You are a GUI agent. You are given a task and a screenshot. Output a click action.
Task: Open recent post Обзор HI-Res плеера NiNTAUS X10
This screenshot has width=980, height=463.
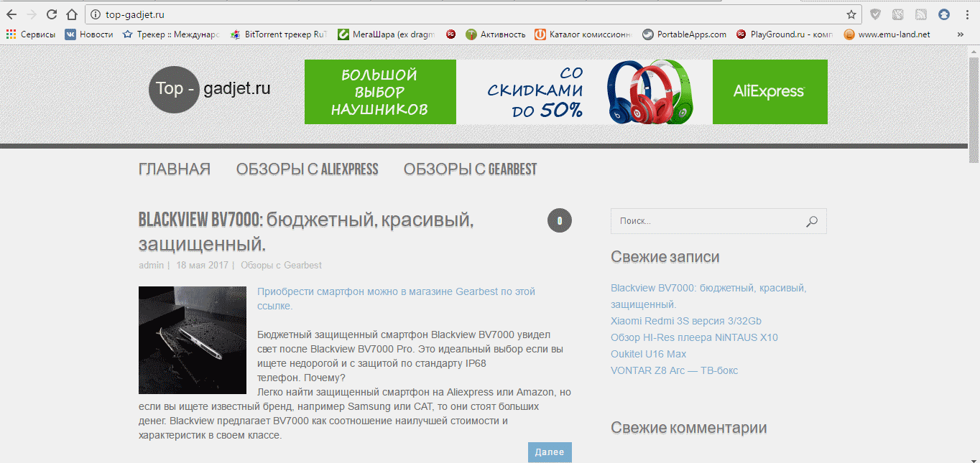694,337
